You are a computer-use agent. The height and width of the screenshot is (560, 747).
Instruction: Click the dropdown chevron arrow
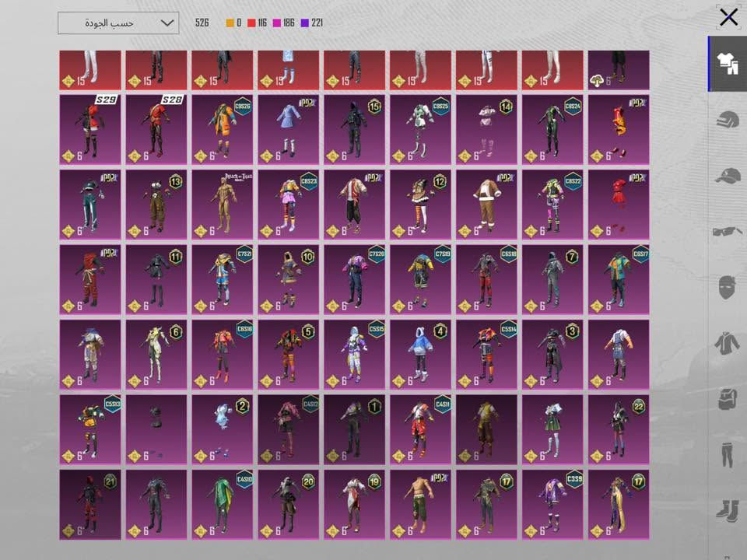pos(167,23)
